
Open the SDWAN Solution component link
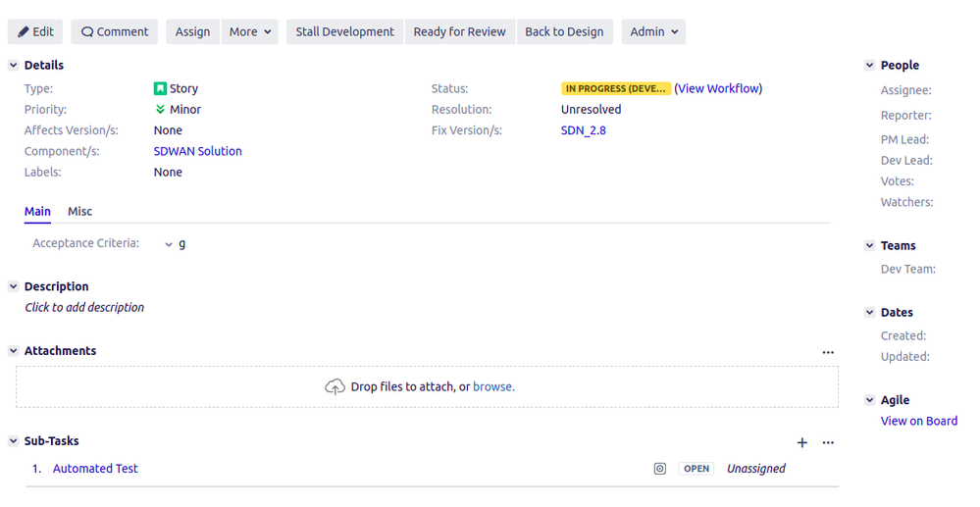point(197,151)
